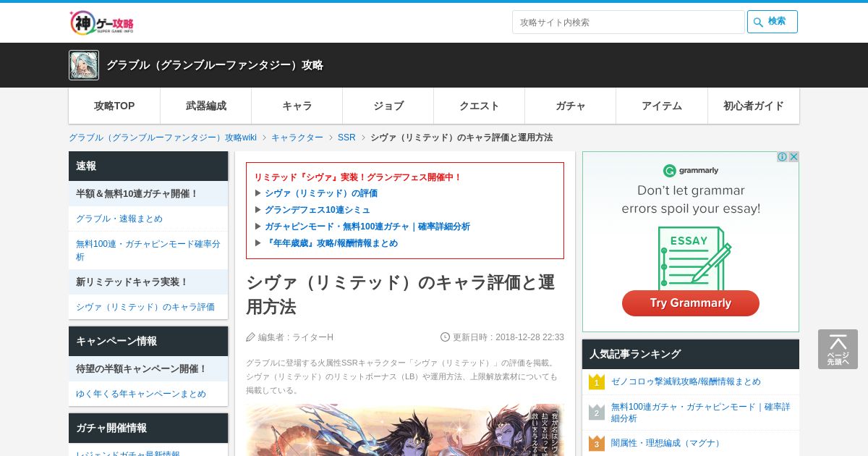Open the ジョブ menu tab

(388, 106)
